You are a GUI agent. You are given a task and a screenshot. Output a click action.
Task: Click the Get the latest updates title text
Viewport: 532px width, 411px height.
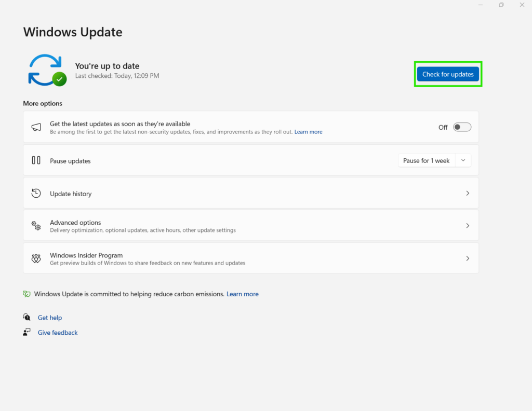pos(120,124)
